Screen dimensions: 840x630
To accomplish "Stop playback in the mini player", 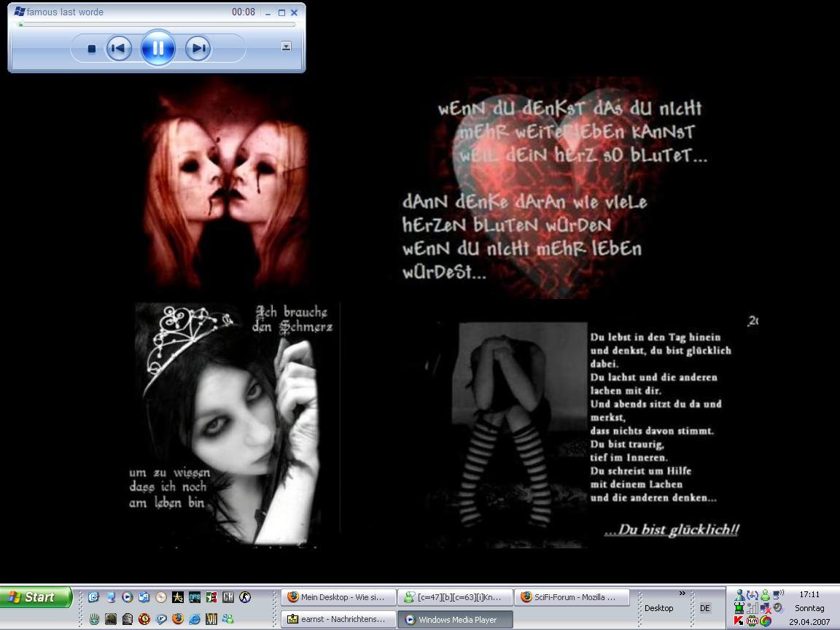I will [x=92, y=49].
